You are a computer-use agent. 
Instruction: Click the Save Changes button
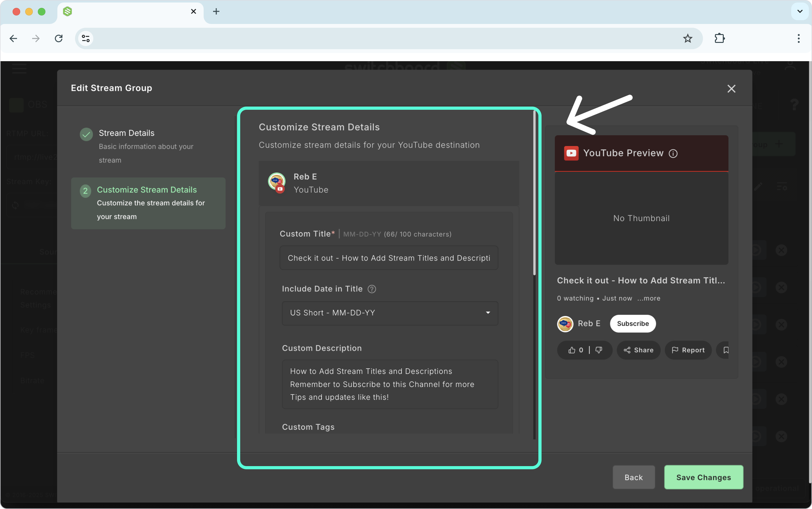[x=704, y=477]
